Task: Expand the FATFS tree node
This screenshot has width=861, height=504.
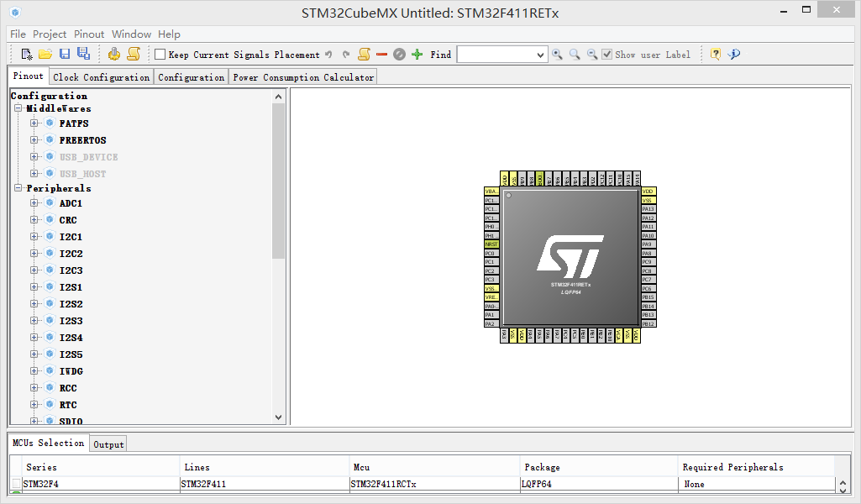Action: [34, 123]
